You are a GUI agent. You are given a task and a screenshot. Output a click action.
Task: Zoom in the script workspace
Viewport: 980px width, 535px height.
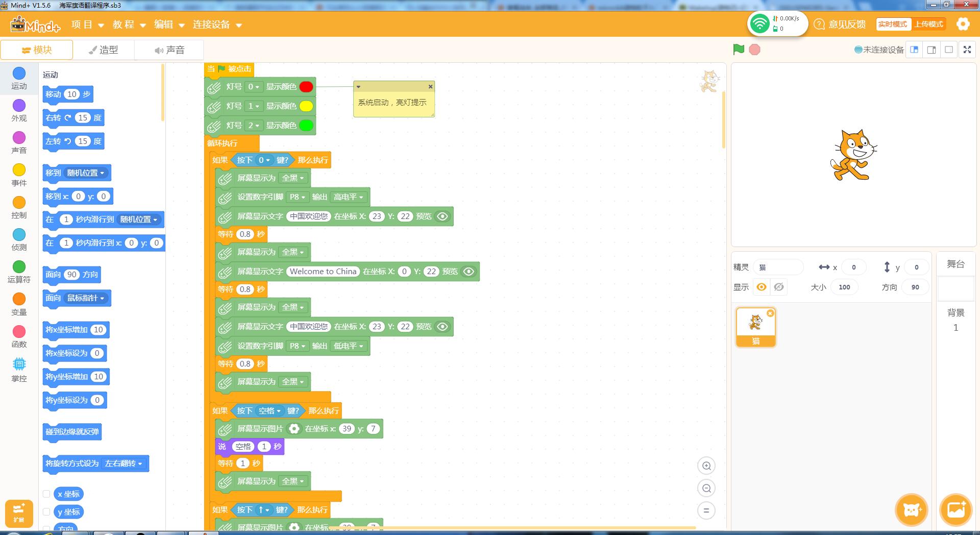coord(706,466)
